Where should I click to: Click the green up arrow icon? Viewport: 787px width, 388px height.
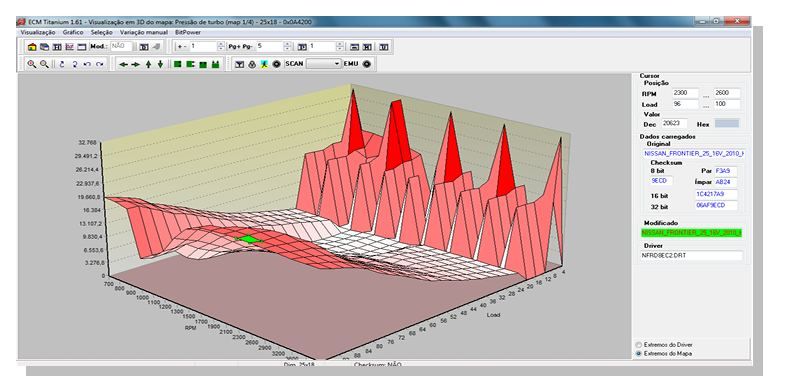tap(148, 65)
